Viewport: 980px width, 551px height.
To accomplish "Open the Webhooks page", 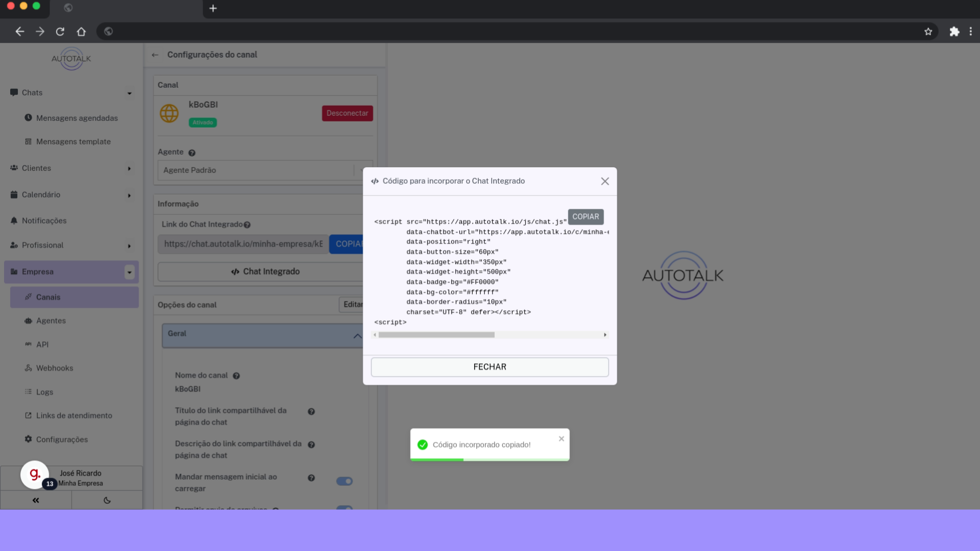I will tap(55, 368).
